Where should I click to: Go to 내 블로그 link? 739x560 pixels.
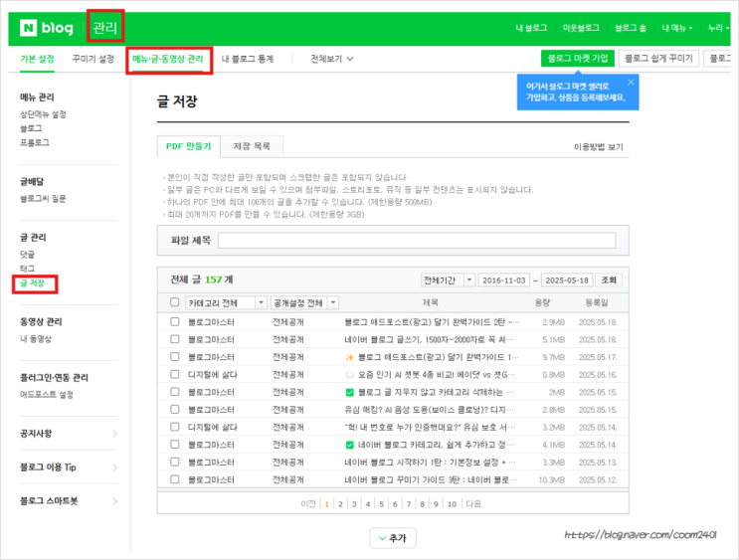coord(531,28)
